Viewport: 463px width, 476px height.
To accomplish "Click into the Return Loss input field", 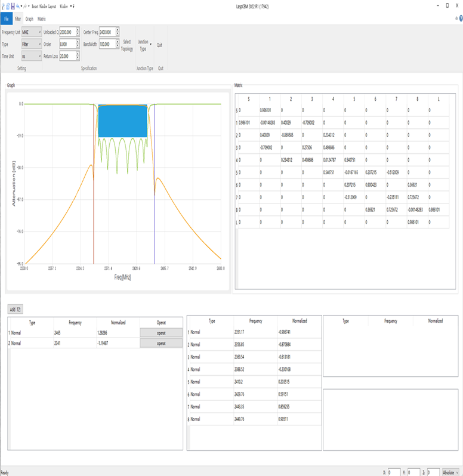I will 67,56.
